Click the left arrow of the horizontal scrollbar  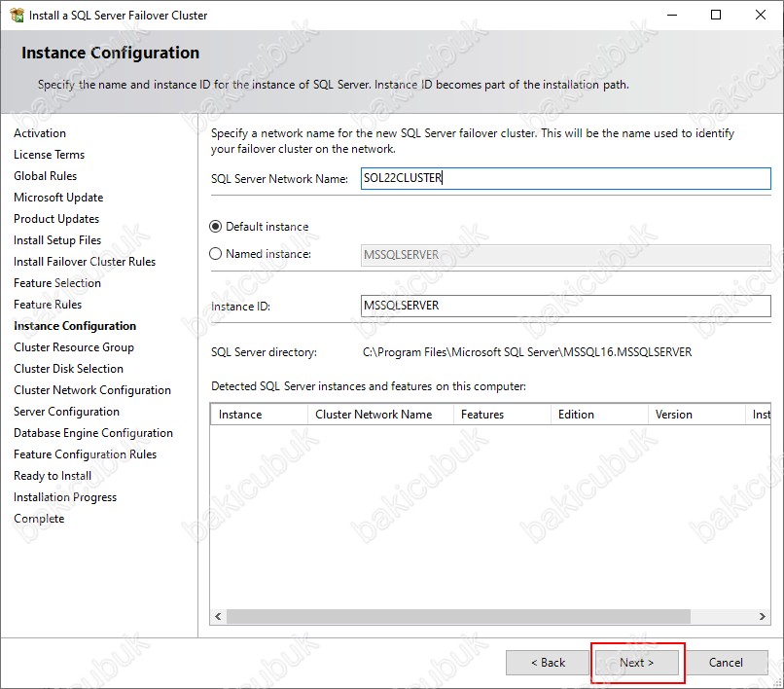point(218,616)
